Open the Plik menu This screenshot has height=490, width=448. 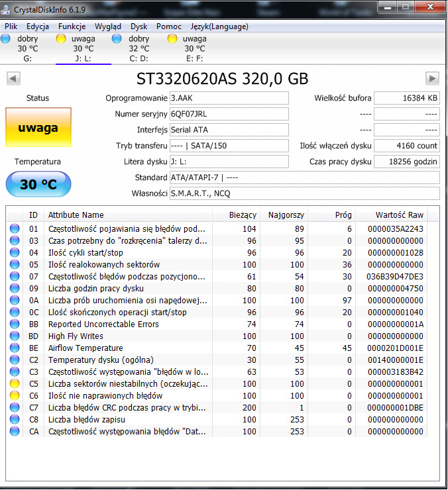point(11,26)
